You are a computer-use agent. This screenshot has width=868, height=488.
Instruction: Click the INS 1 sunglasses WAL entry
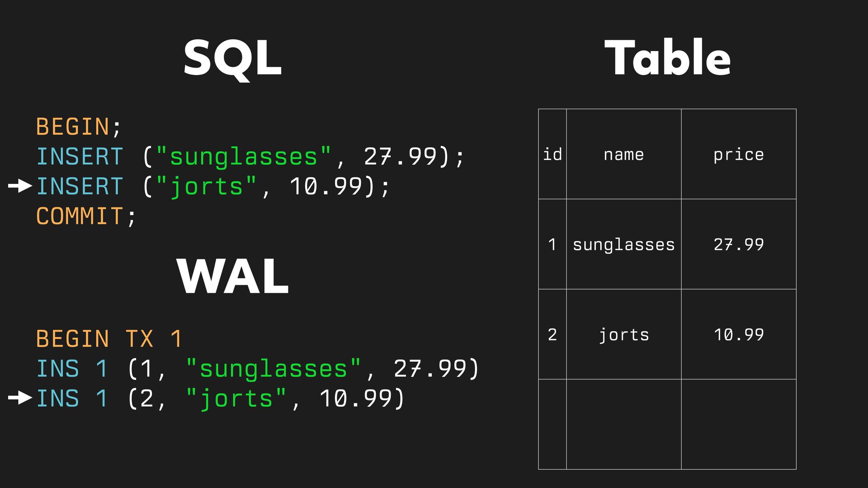[x=257, y=369]
